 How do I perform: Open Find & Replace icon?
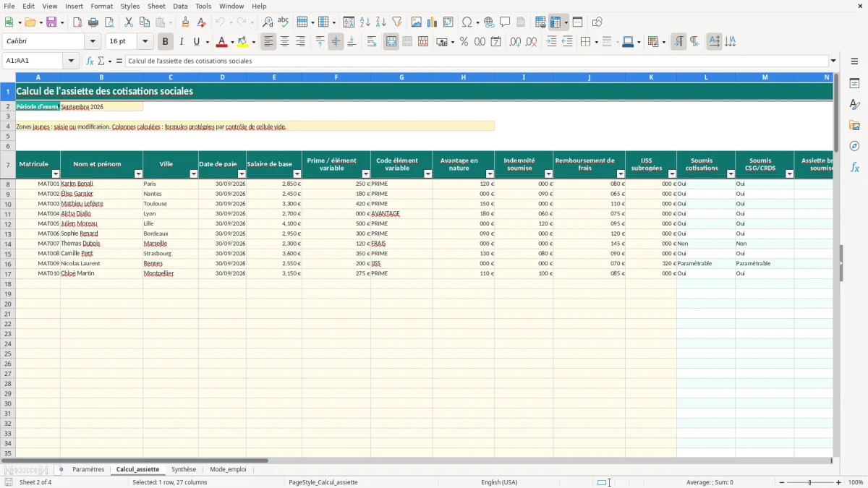coord(268,22)
